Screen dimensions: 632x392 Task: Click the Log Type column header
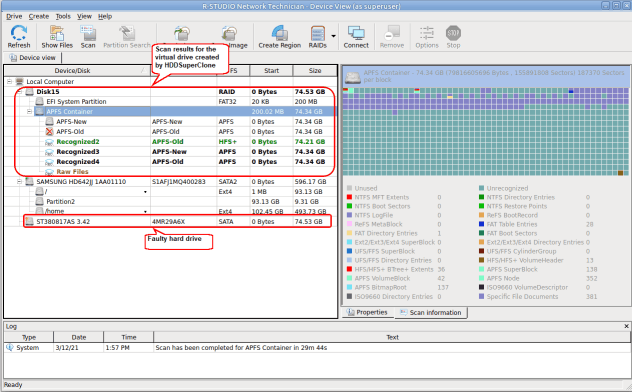pos(29,337)
